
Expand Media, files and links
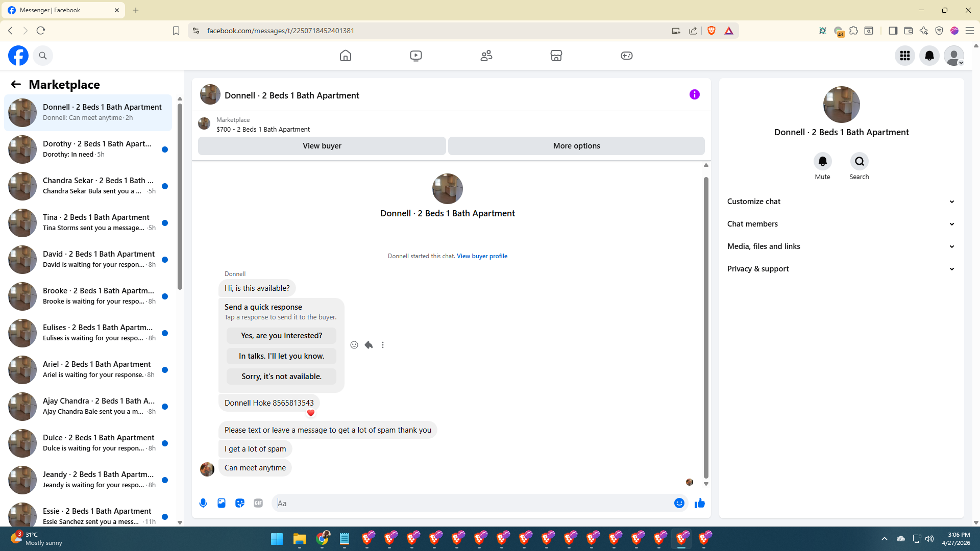pos(841,246)
